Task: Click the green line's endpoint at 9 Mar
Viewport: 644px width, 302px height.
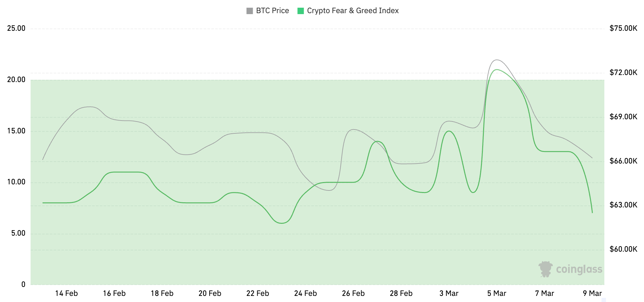Action: click(592, 212)
